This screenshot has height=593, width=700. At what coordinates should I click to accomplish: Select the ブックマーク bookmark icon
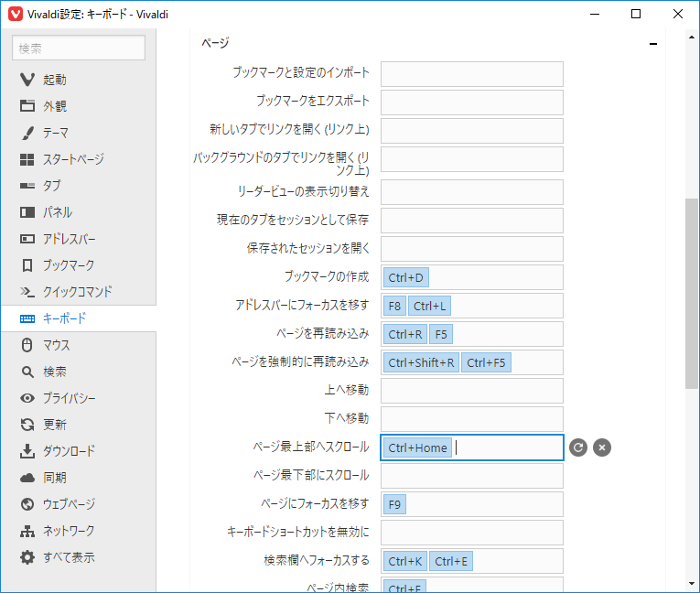pos(27,265)
